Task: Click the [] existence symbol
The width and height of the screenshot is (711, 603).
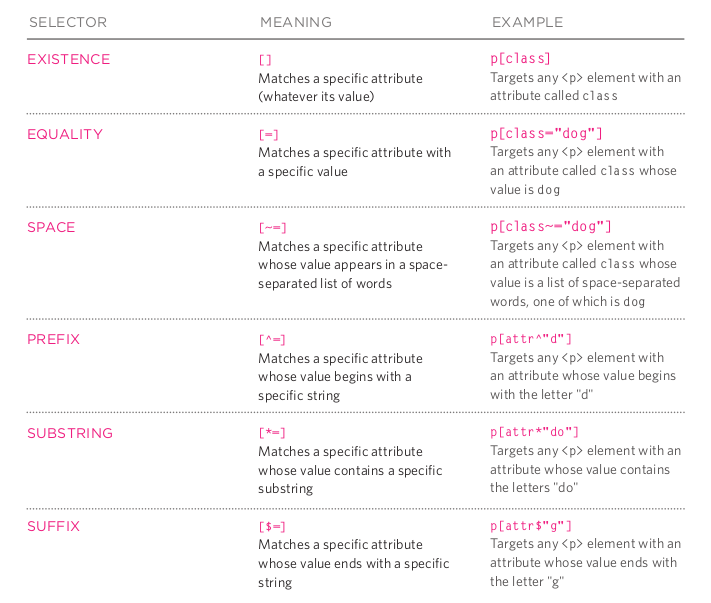Action: 265,60
